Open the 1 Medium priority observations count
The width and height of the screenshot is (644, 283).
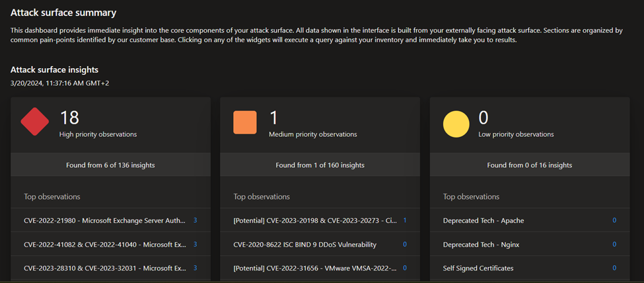point(273,118)
